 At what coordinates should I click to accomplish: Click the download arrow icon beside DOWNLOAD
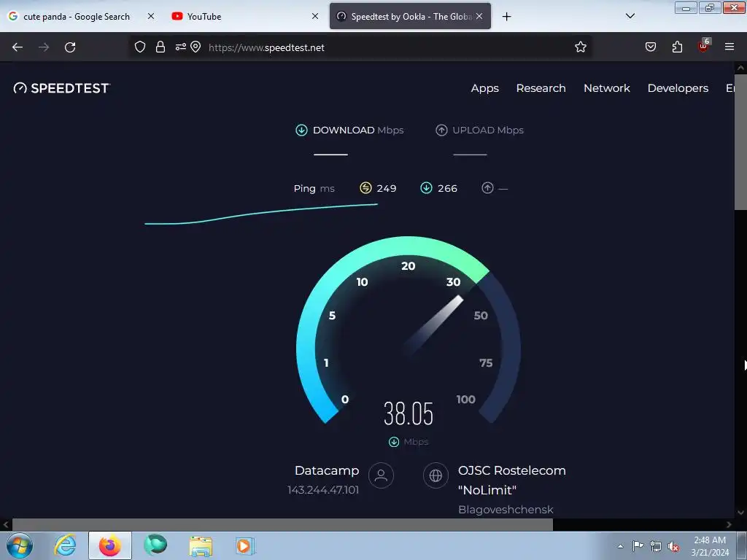(x=301, y=130)
